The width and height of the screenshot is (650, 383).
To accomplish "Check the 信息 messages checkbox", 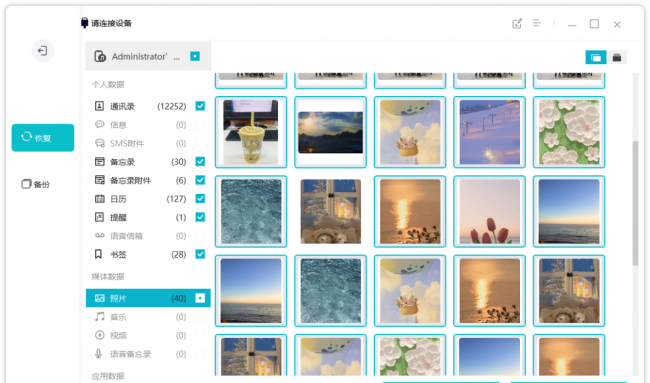I will point(200,124).
